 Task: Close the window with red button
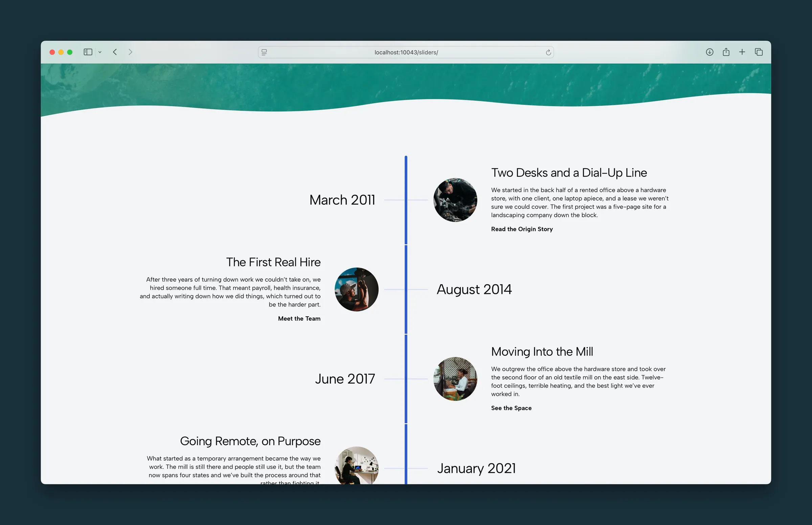[52, 52]
